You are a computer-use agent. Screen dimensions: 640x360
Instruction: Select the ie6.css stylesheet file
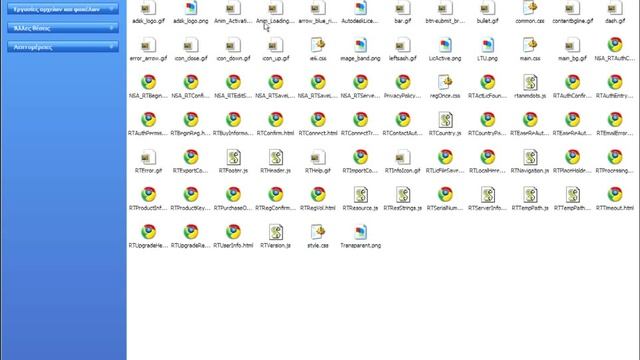318,45
